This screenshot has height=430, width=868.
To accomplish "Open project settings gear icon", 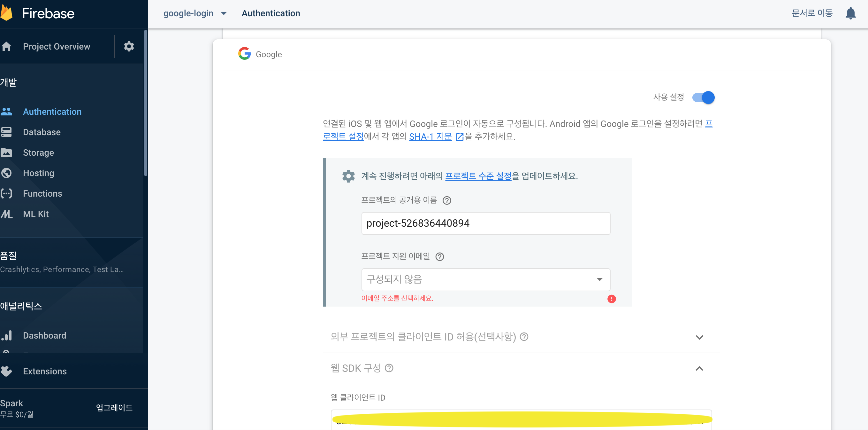I will (129, 46).
